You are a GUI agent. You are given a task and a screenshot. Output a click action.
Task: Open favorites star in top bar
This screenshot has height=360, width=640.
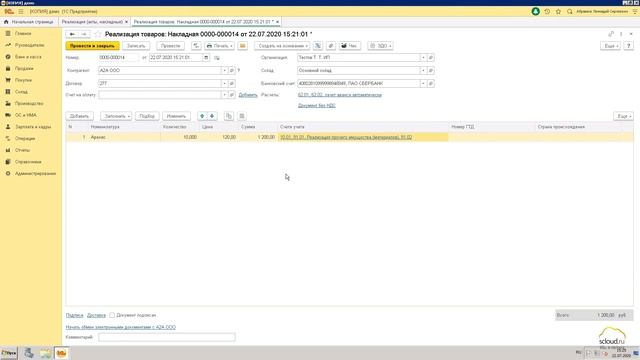558,11
